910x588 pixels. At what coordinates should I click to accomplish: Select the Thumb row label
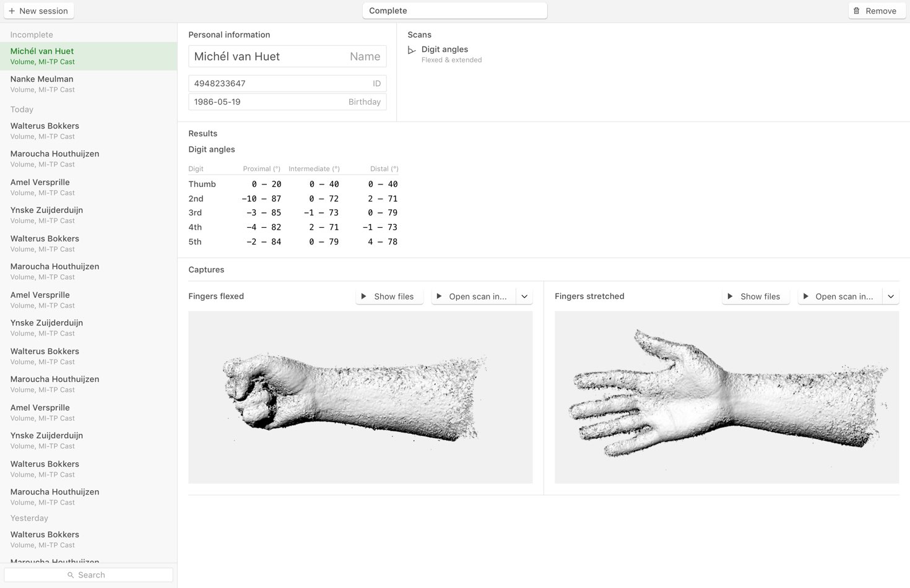pyautogui.click(x=202, y=184)
